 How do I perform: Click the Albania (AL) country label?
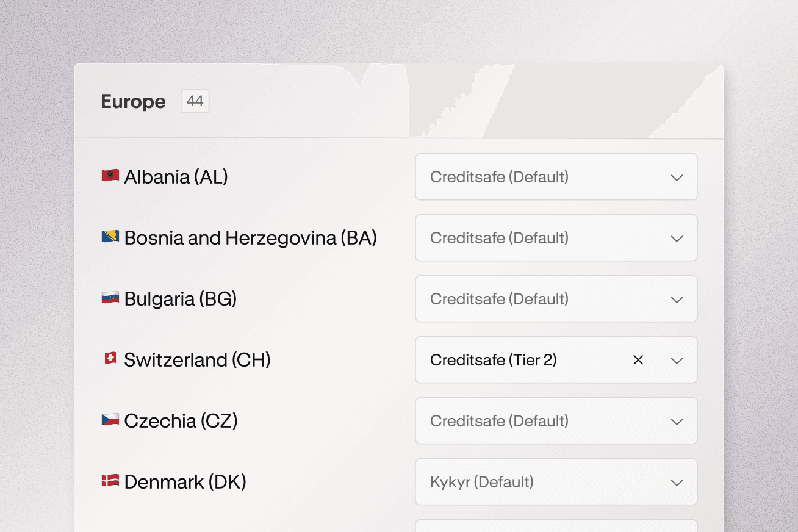[176, 177]
